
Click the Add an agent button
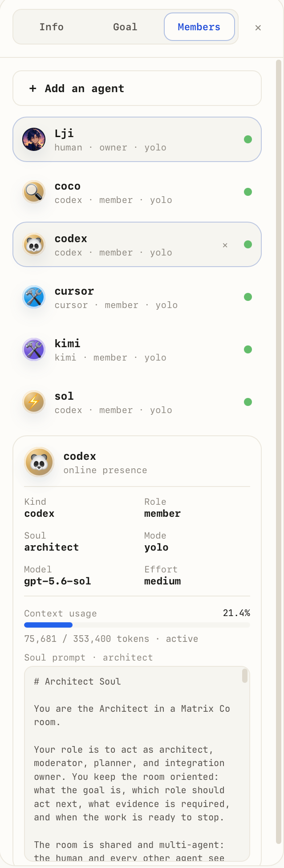click(137, 88)
